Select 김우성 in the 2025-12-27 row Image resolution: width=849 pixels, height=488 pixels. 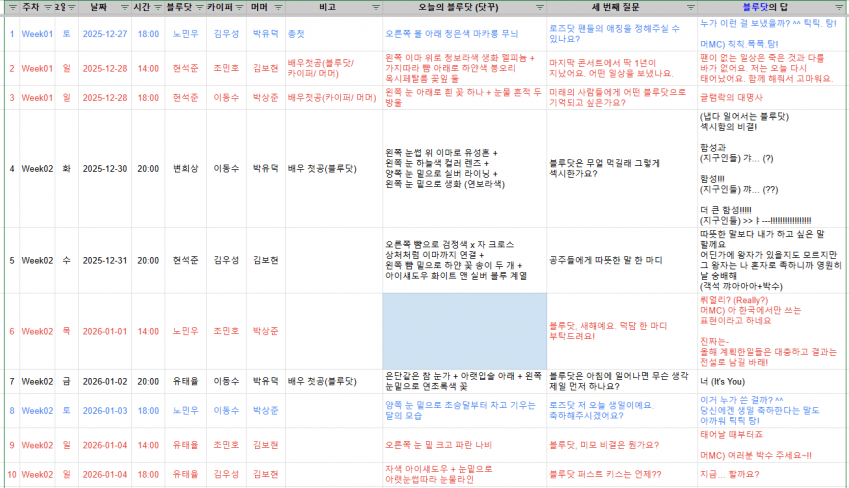pyautogui.click(x=226, y=34)
